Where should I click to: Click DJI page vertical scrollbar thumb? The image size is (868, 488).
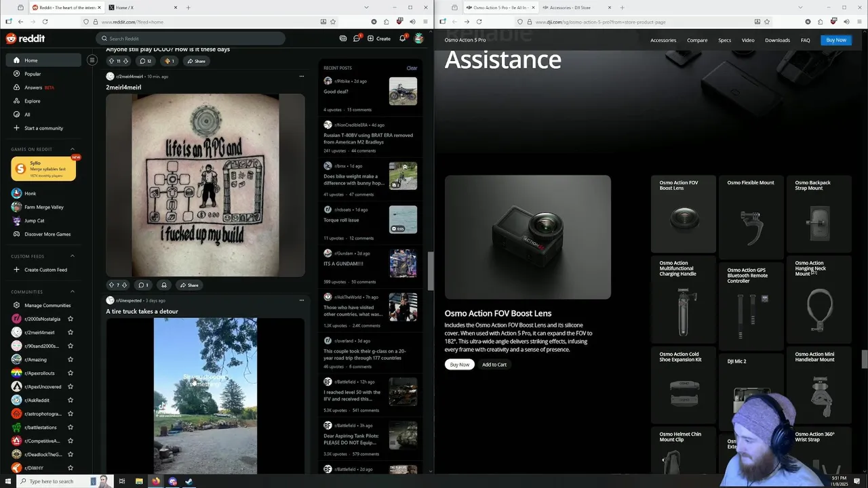(x=865, y=359)
